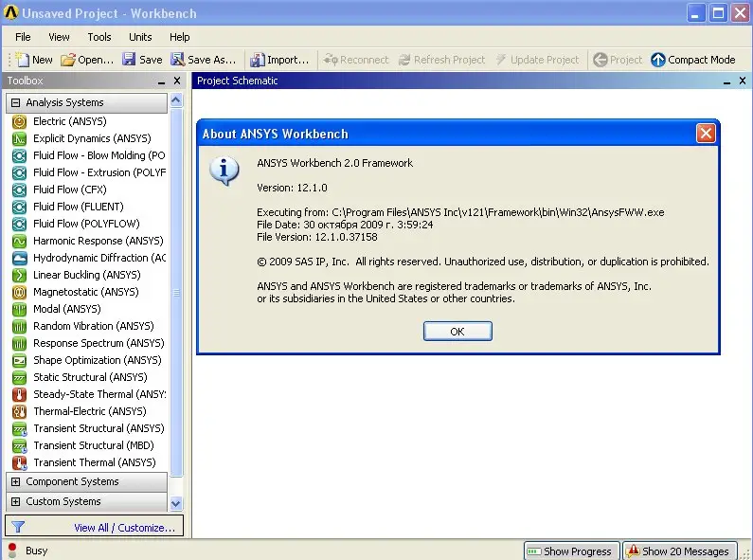Select the Linear Buckling (ANSYS) icon
The height and width of the screenshot is (560, 753).
19,275
